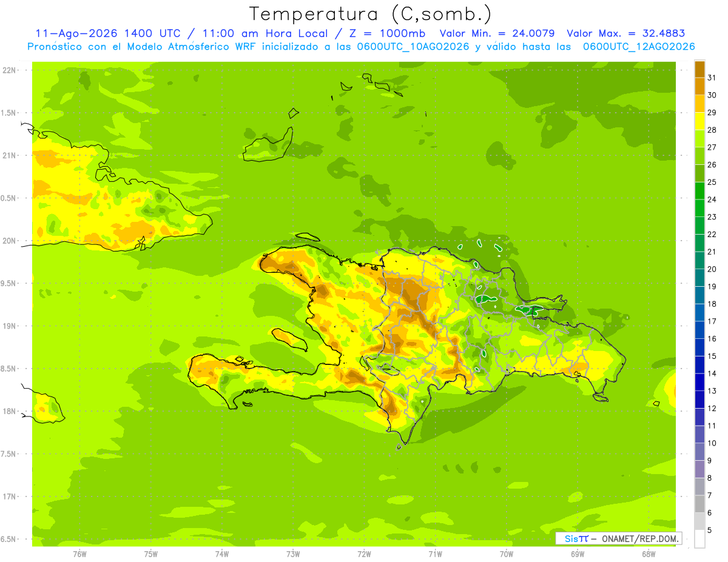Screen dimensions: 728x562
Task: Click the colorbar value label "10"
Action: click(x=712, y=443)
